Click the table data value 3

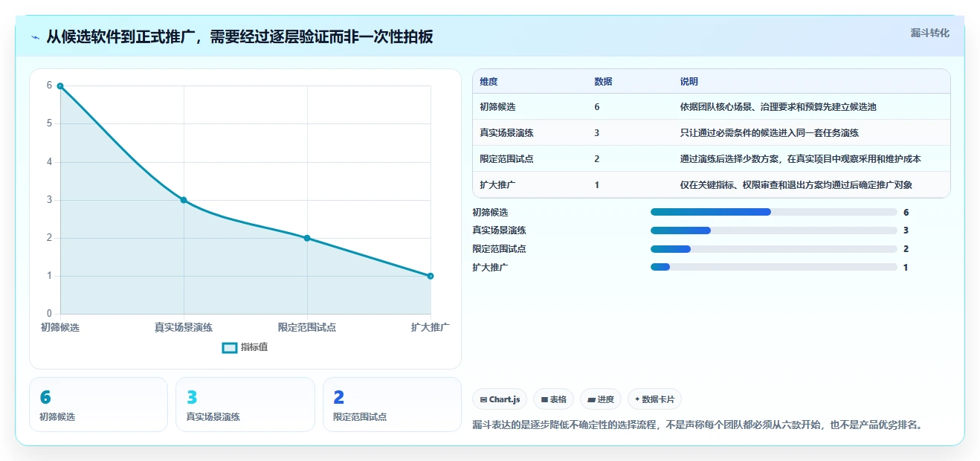pyautogui.click(x=597, y=133)
